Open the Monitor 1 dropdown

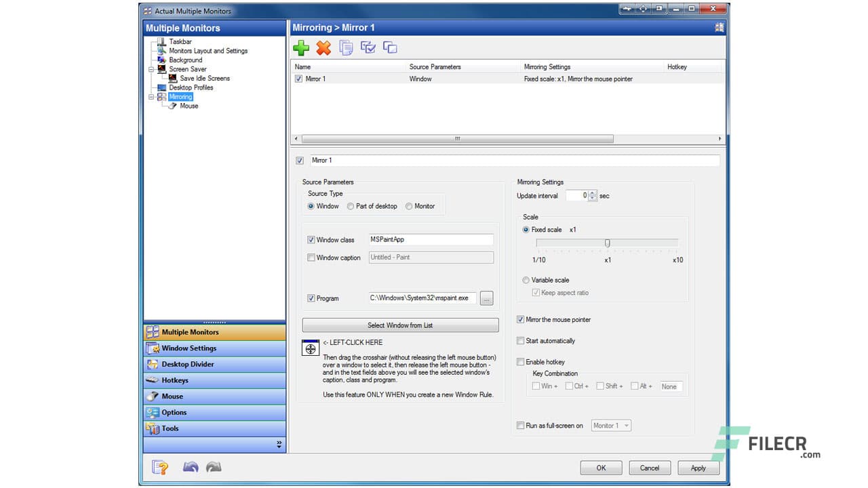click(x=612, y=426)
